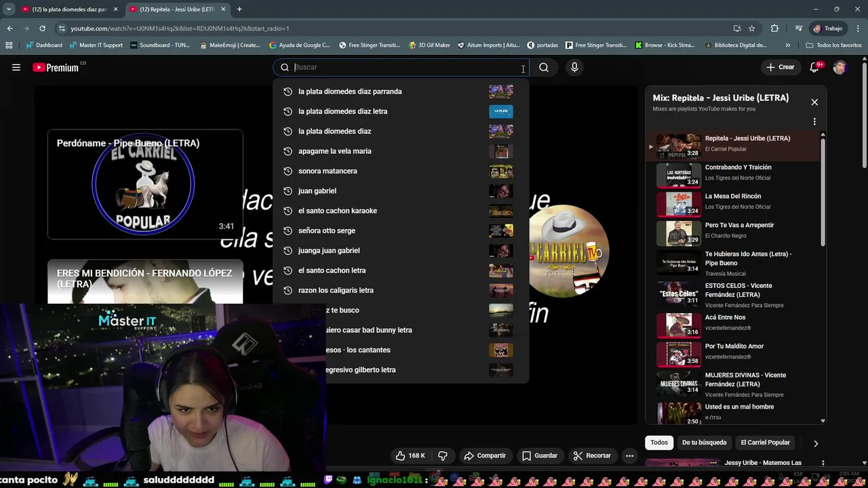Select suggestion el santo cachon karaoke
The width and height of the screenshot is (868, 488).
[400, 211]
